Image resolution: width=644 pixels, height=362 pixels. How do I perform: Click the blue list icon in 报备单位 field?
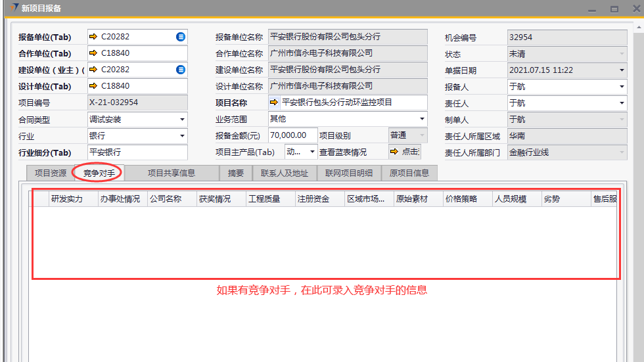tap(181, 37)
